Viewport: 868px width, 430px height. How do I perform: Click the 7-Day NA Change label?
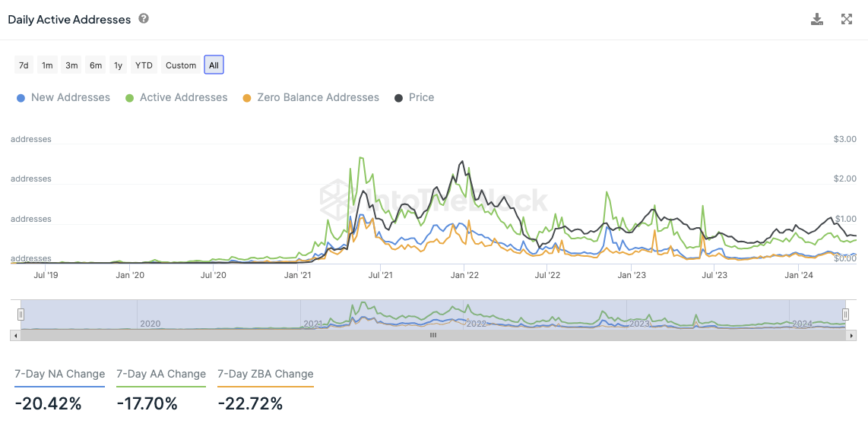click(x=60, y=374)
